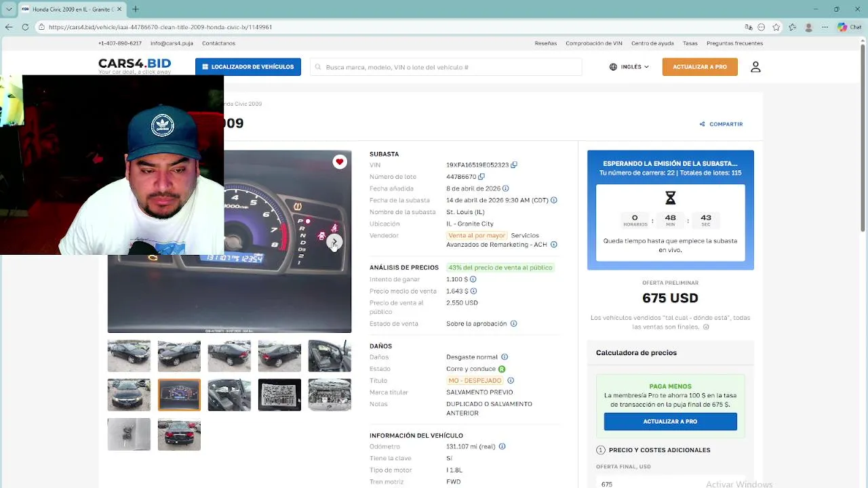Open the car keys thumbnail
The height and width of the screenshot is (488, 868).
point(129,434)
